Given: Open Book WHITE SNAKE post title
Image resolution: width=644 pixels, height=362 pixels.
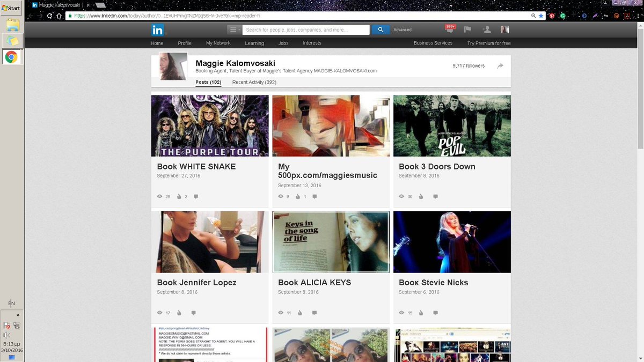Looking at the screenshot, I should coord(196,166).
